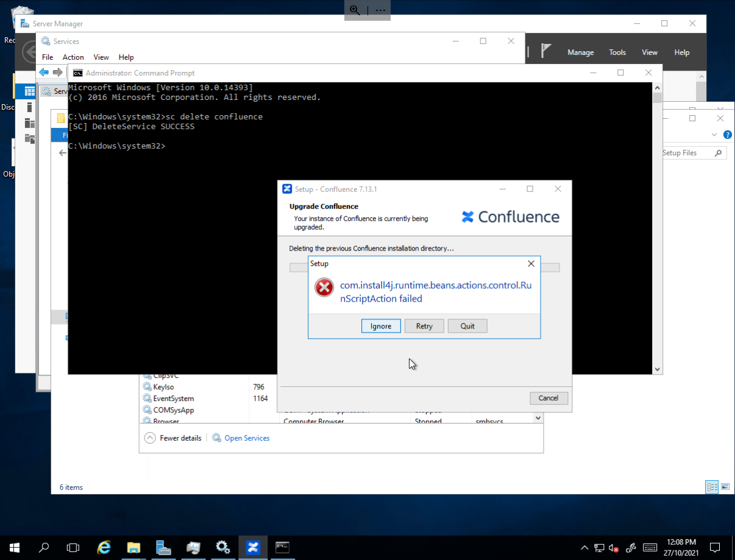Click the Ignore button in Setup error dialog

click(x=381, y=326)
